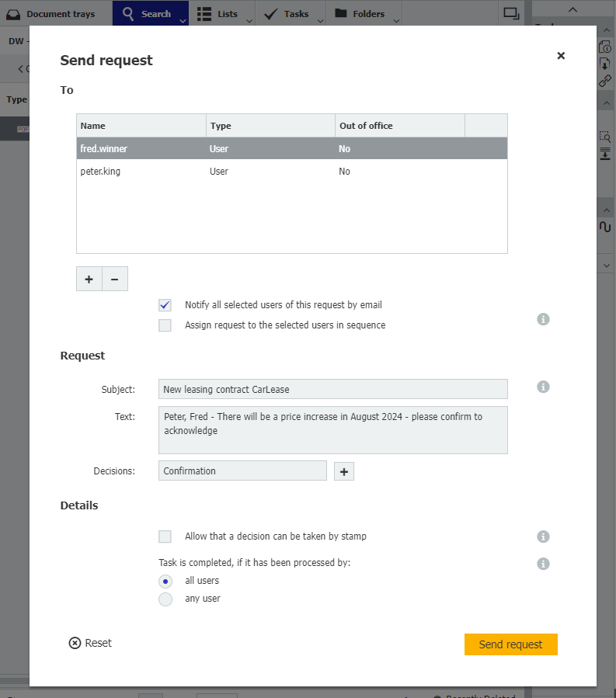The width and height of the screenshot is (616, 698).
Task: Open the viewer in a separate window icon
Action: [x=510, y=14]
